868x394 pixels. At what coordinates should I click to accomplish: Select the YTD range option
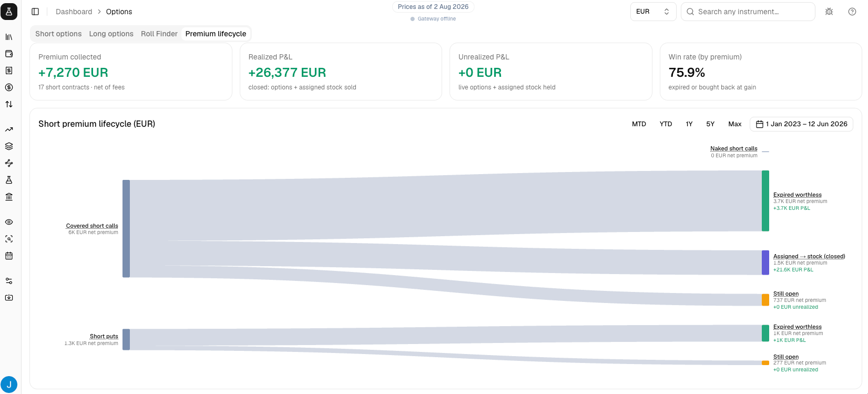666,124
